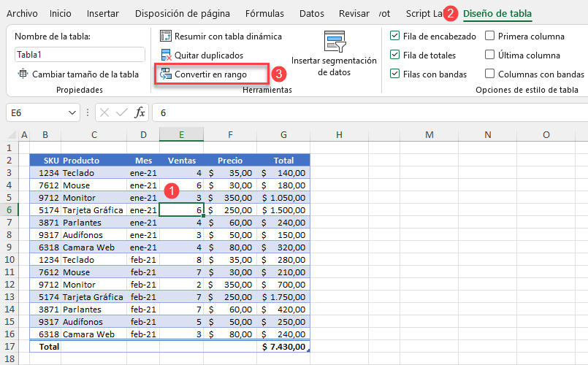Click Convertir en rango label

click(211, 74)
